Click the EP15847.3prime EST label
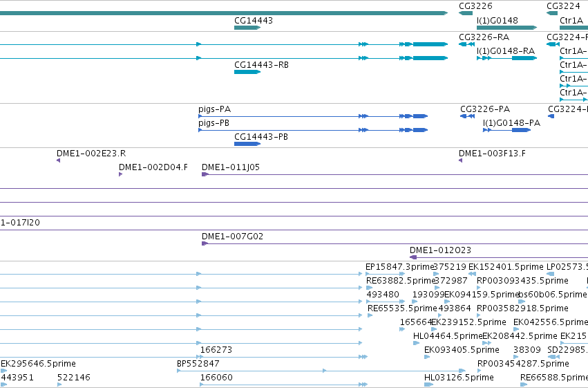Image resolution: width=588 pixels, height=388 pixels. [399, 267]
